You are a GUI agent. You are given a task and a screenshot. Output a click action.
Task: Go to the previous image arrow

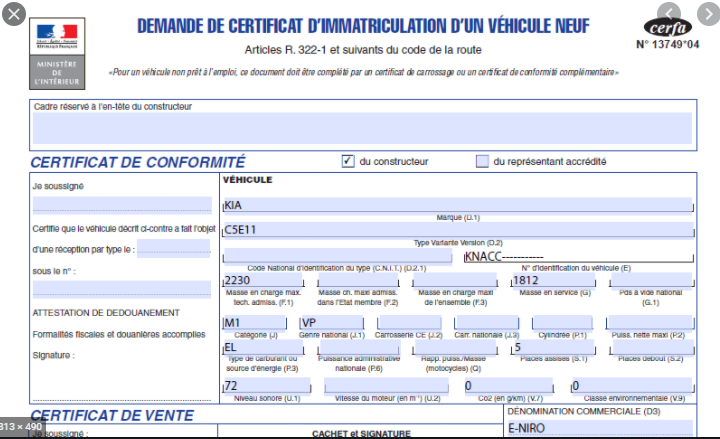[x=669, y=14]
